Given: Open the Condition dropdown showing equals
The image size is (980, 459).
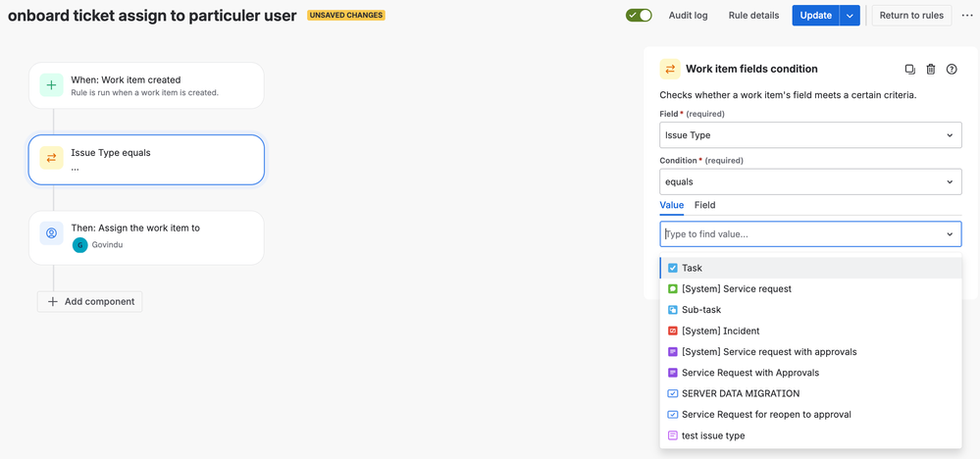Looking at the screenshot, I should tap(810, 181).
